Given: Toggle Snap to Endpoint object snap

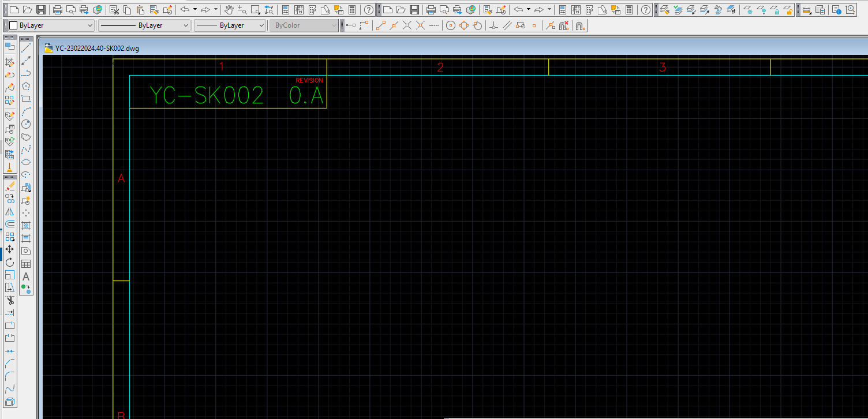Looking at the screenshot, I should tap(381, 25).
